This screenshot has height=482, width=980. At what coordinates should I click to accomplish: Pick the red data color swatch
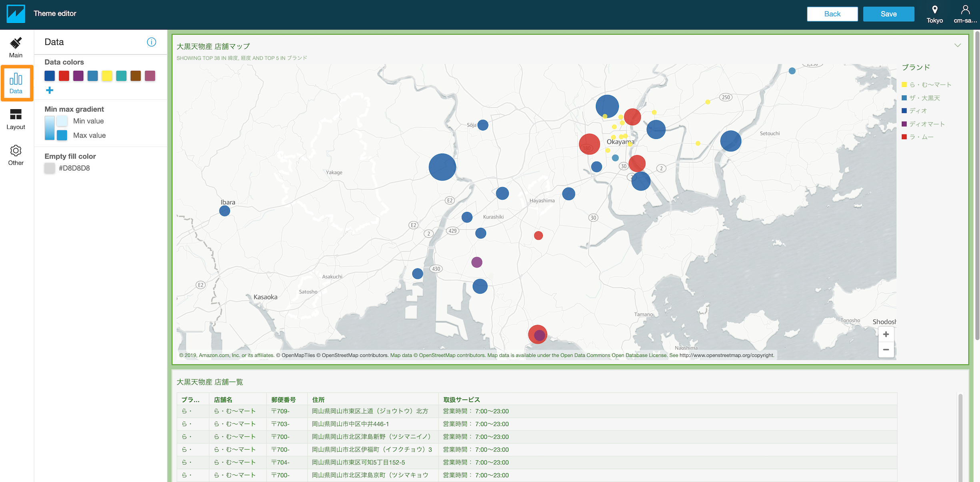click(x=64, y=76)
